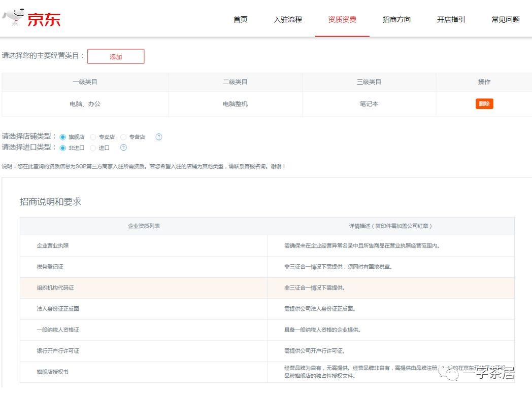Click the 企业营业执照 table row
Screen dimensions: 532x396
[268, 245]
